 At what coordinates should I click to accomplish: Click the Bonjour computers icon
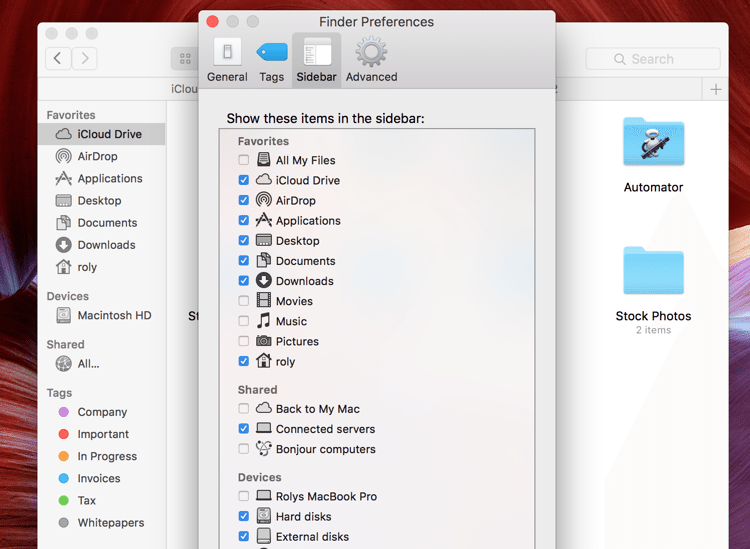pos(264,448)
